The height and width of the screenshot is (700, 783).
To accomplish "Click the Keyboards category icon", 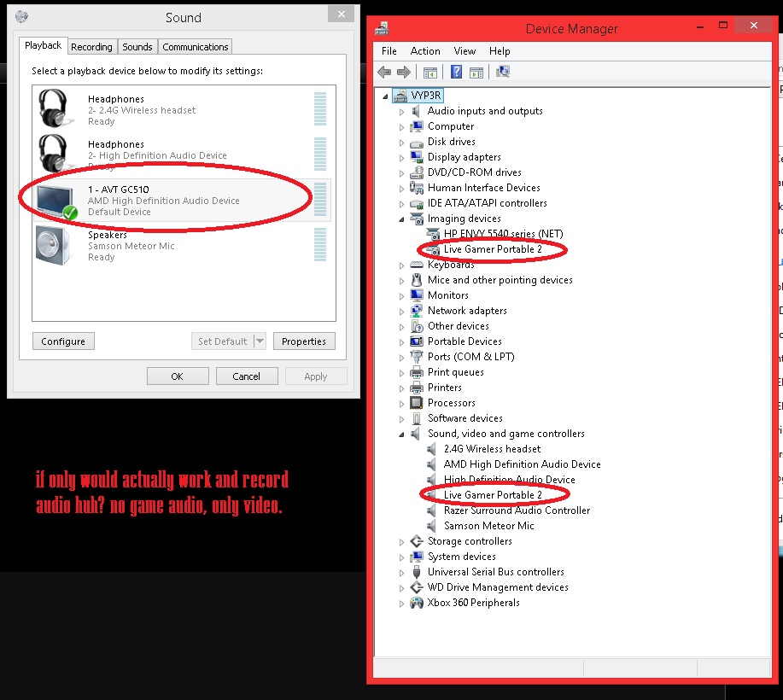I will (x=417, y=265).
